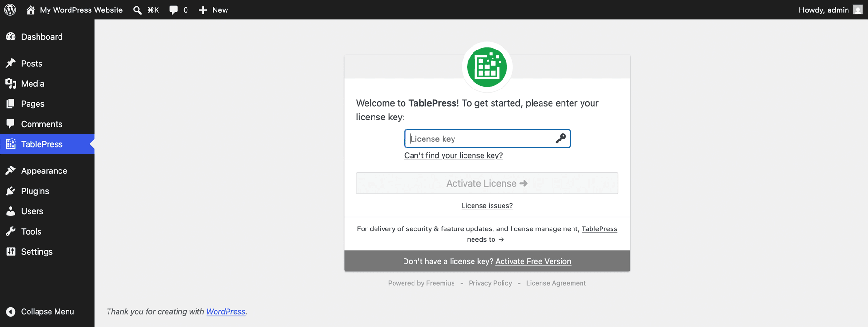Open the License issues? link
This screenshot has width=868, height=327.
coord(487,206)
